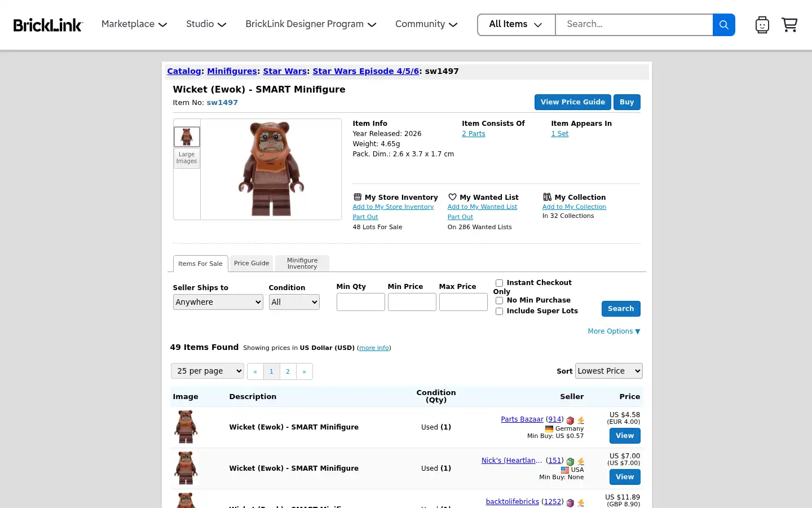This screenshot has height=508, width=812.
Task: Expand More Options filters
Action: (x=614, y=331)
